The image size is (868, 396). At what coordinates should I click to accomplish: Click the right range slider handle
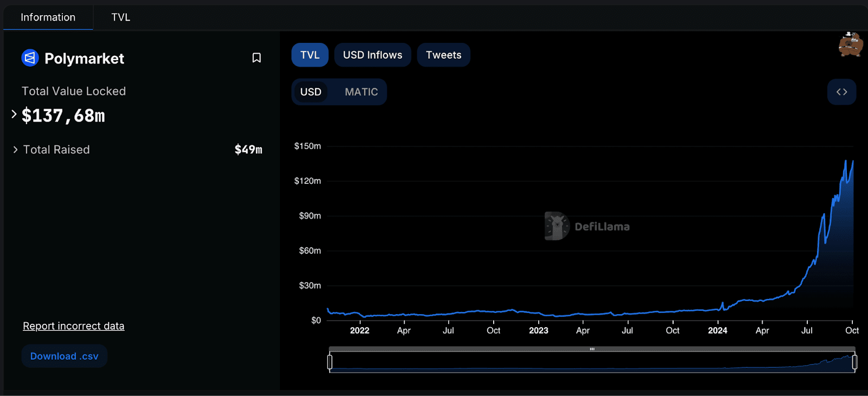(854, 361)
